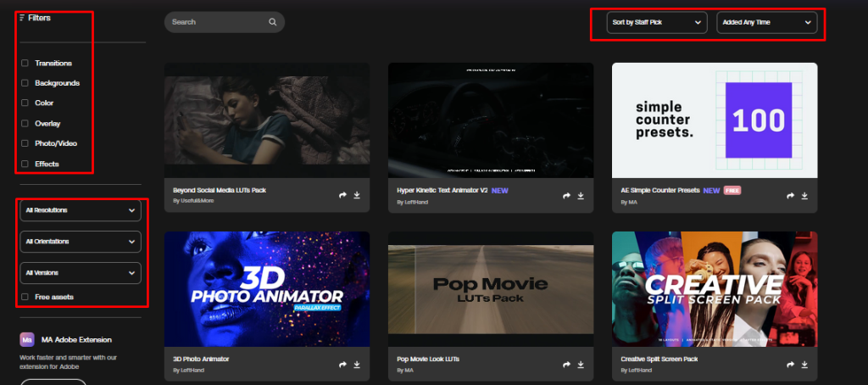The image size is (868, 385).
Task: Download AE Simple Counter Presets
Action: [804, 196]
